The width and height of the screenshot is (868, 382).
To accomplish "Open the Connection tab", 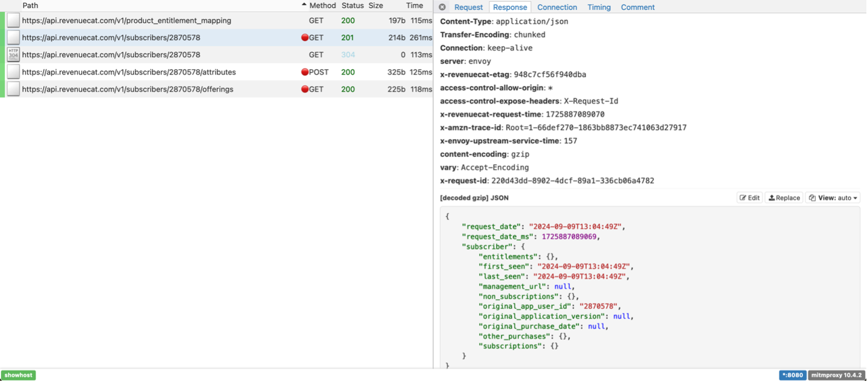I will [557, 7].
